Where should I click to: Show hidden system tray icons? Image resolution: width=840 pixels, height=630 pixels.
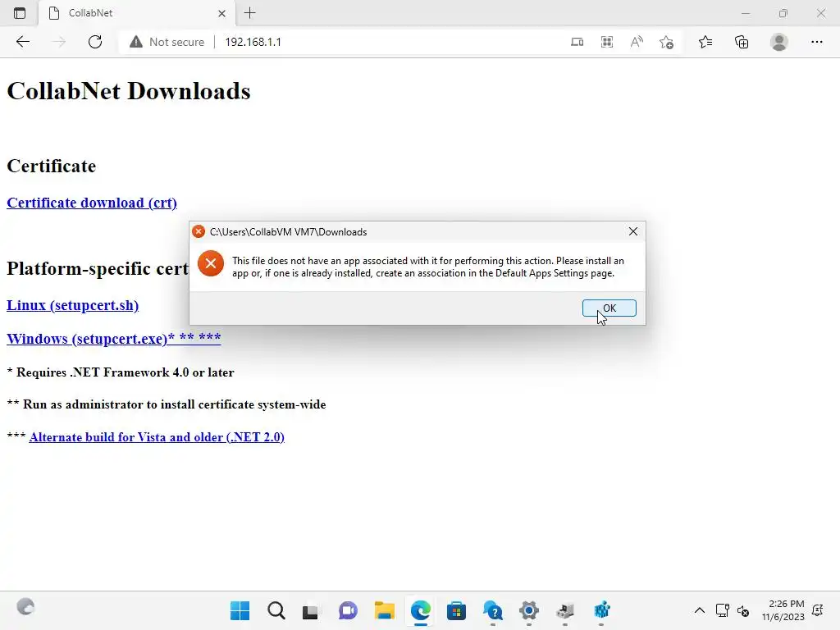(699, 610)
